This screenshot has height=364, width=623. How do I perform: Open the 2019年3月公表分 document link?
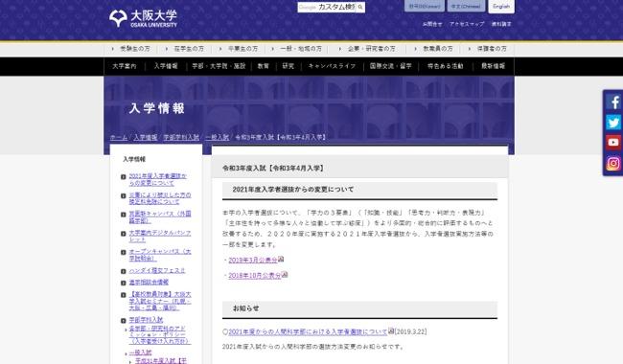coord(253,260)
